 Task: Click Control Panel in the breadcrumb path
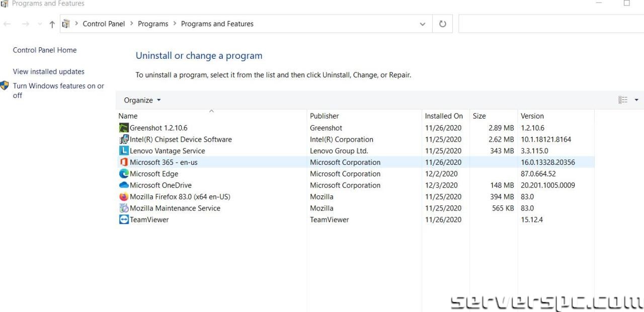pyautogui.click(x=104, y=24)
